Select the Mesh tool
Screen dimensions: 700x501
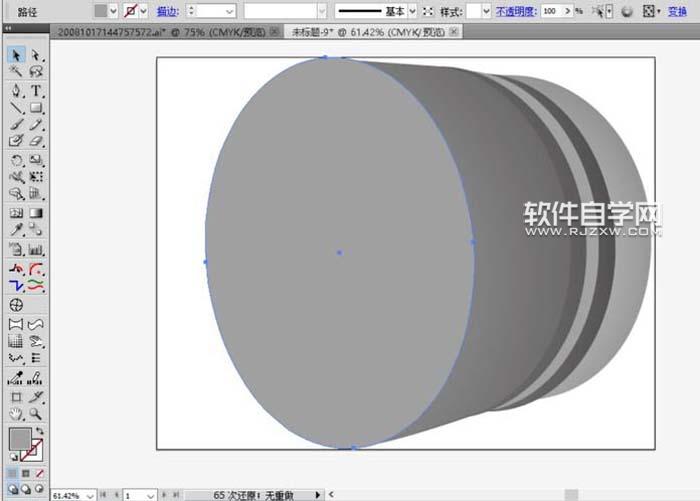pos(16,213)
